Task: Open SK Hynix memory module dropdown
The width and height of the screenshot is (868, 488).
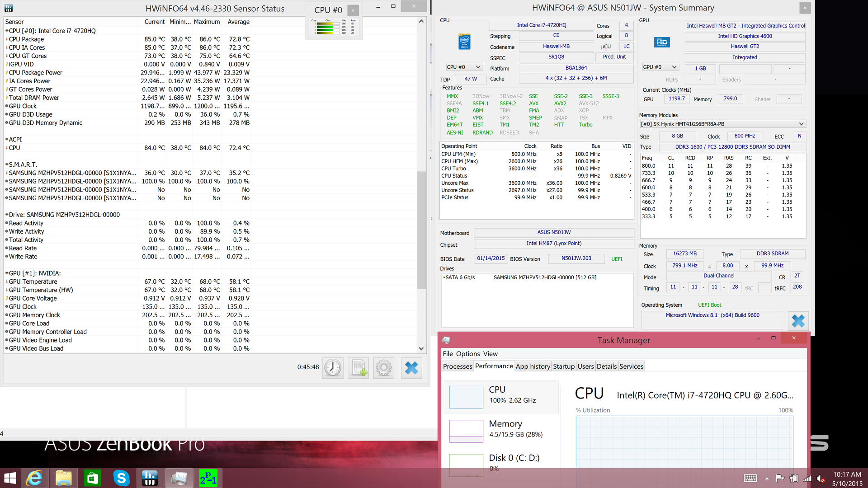Action: (x=722, y=124)
